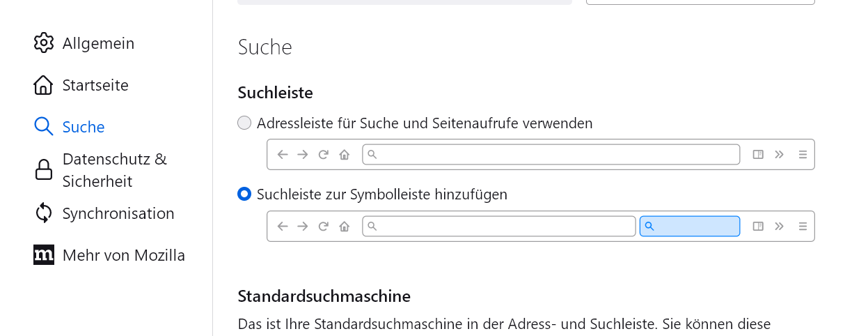Screen dimensions: 868x336
Task: Click the Datenschutz padlock icon
Action: click(x=43, y=169)
